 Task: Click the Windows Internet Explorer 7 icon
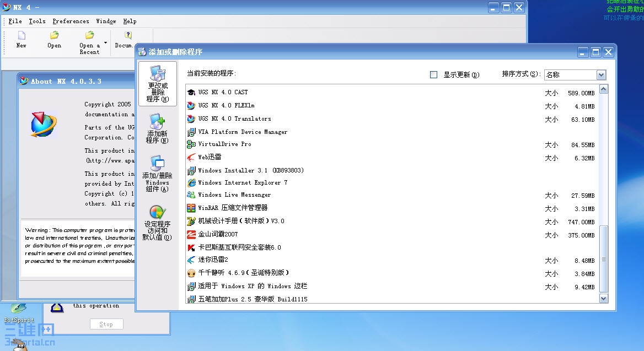click(191, 183)
